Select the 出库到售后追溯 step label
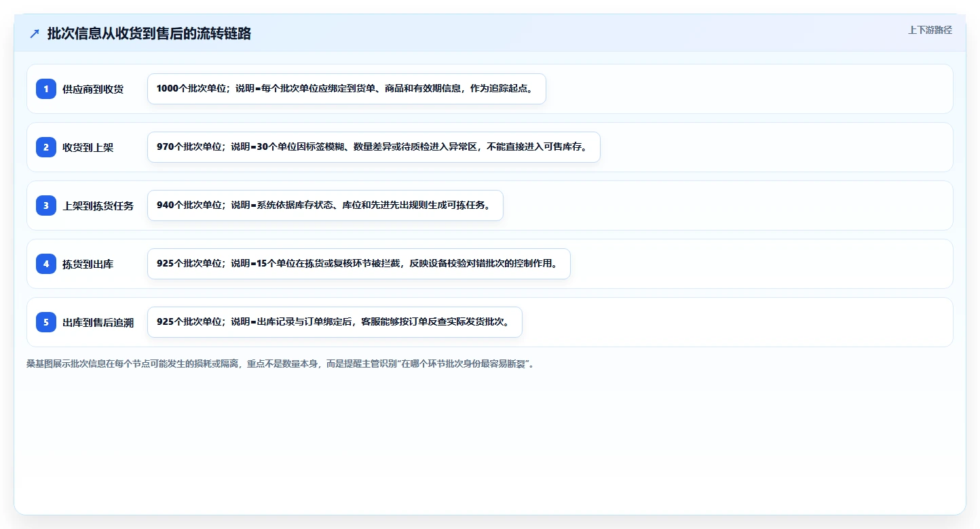This screenshot has width=980, height=529. click(98, 322)
